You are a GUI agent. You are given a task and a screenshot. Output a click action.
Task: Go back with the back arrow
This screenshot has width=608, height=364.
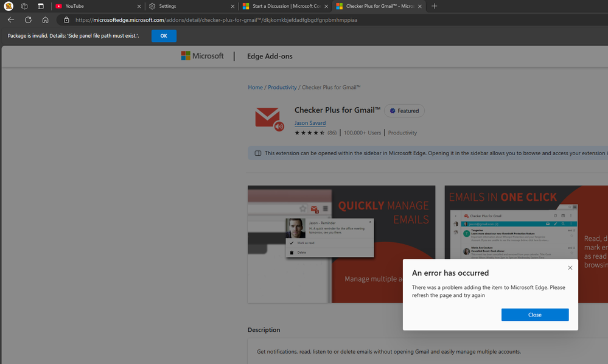coord(11,19)
